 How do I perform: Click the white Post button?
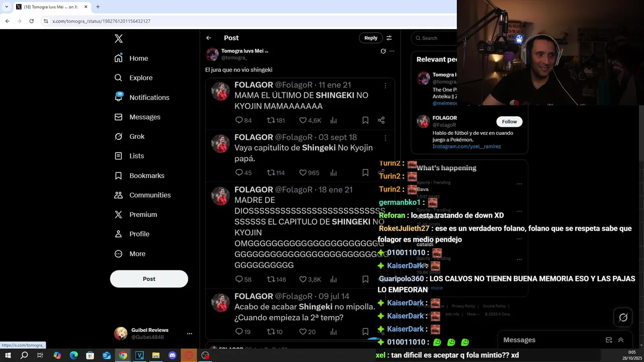point(149,279)
